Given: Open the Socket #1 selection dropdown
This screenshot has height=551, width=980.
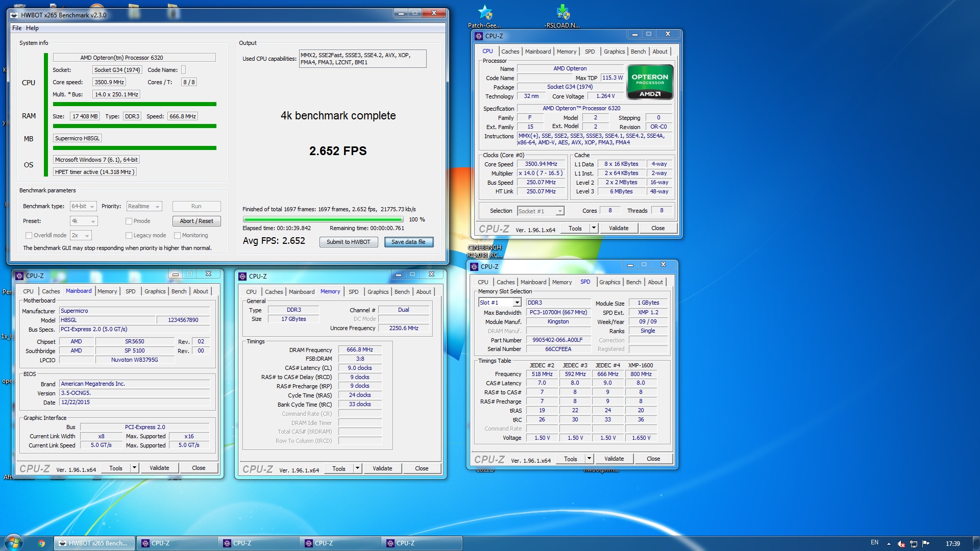Looking at the screenshot, I should (541, 211).
